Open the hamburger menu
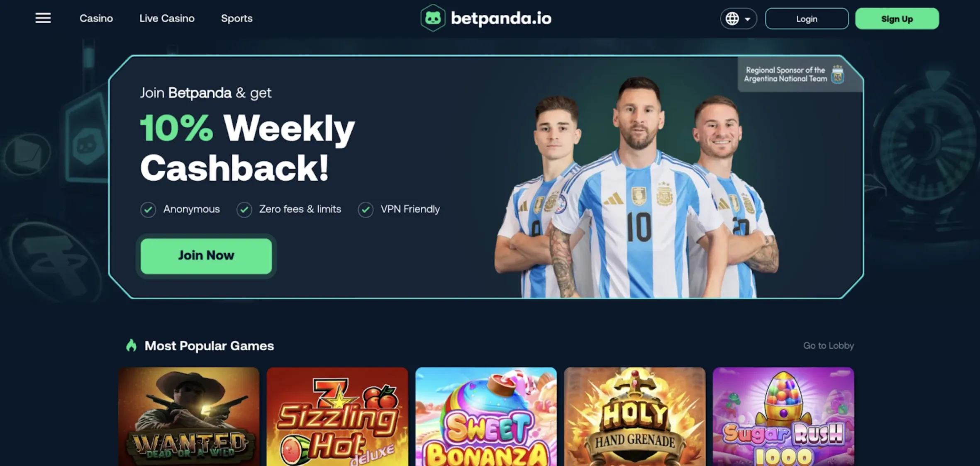Screen dimensions: 980x466 click(43, 18)
